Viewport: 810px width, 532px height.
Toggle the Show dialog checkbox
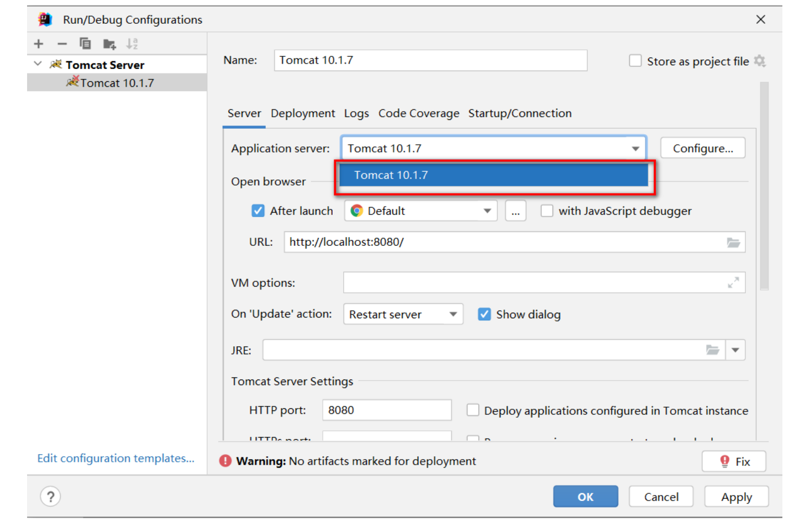(x=485, y=314)
